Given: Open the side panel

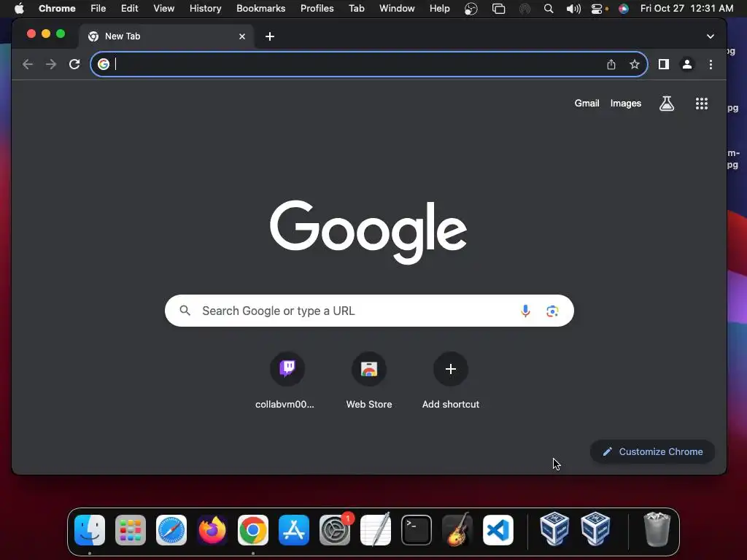Looking at the screenshot, I should click(x=664, y=64).
